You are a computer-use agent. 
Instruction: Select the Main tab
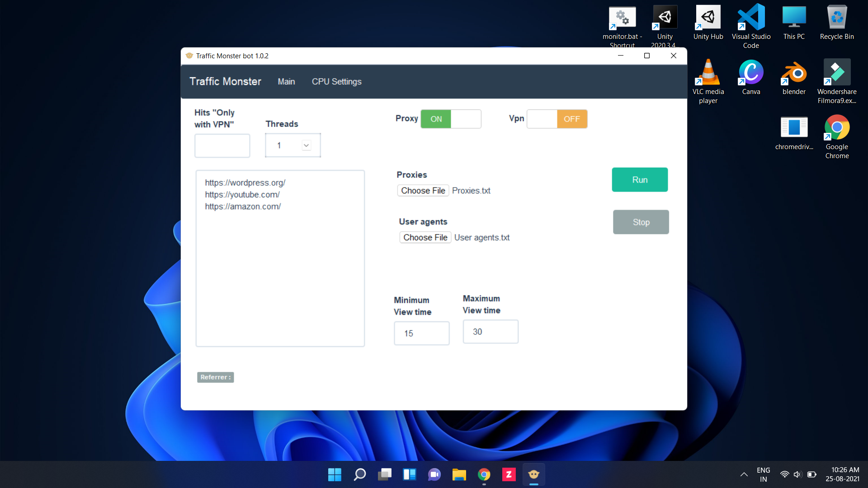(286, 81)
